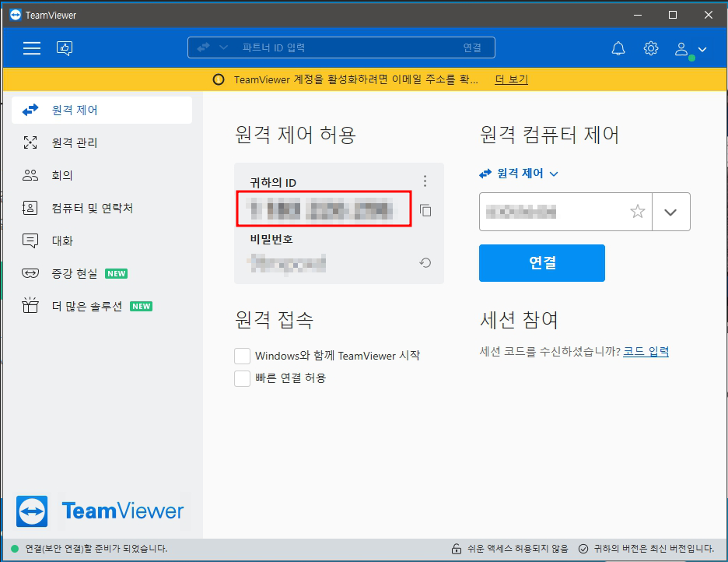Toggle the favorite star icon
The image size is (728, 562).
click(x=638, y=212)
